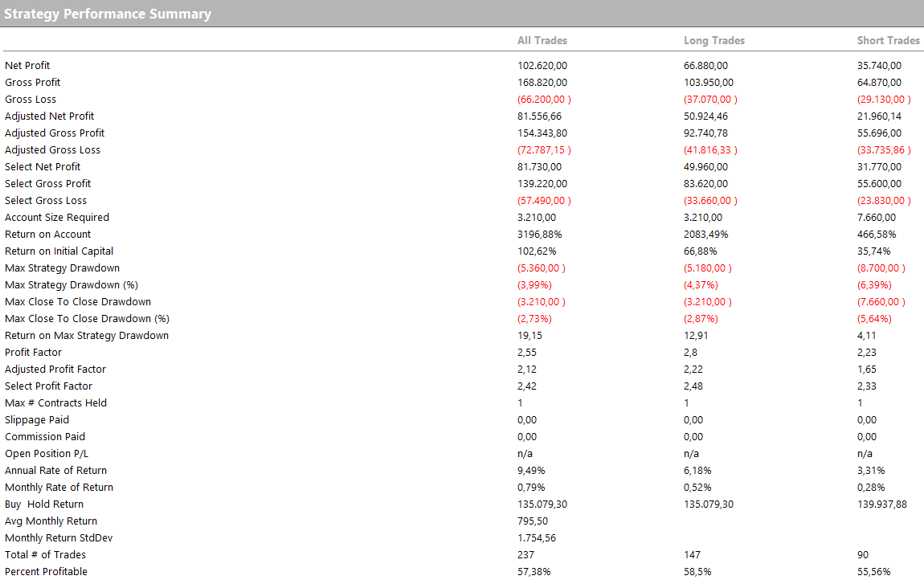This screenshot has height=584, width=924.
Task: Select the Long Trades column header
Action: click(713, 40)
